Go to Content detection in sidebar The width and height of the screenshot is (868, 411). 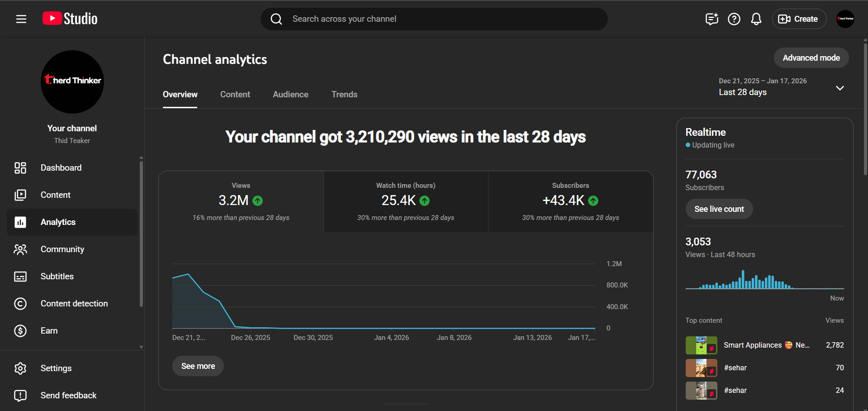[74, 304]
